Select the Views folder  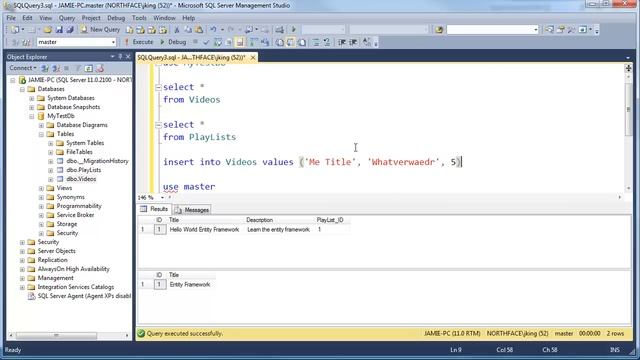click(64, 188)
